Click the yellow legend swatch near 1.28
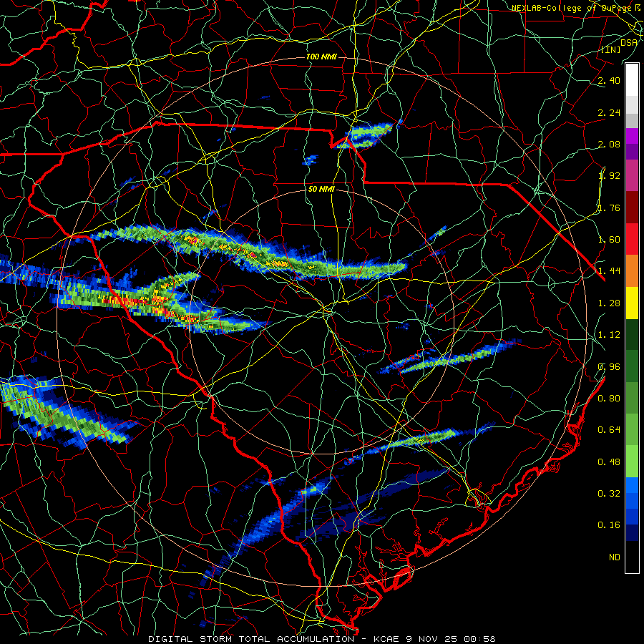The width and height of the screenshot is (644, 644). 632,303
